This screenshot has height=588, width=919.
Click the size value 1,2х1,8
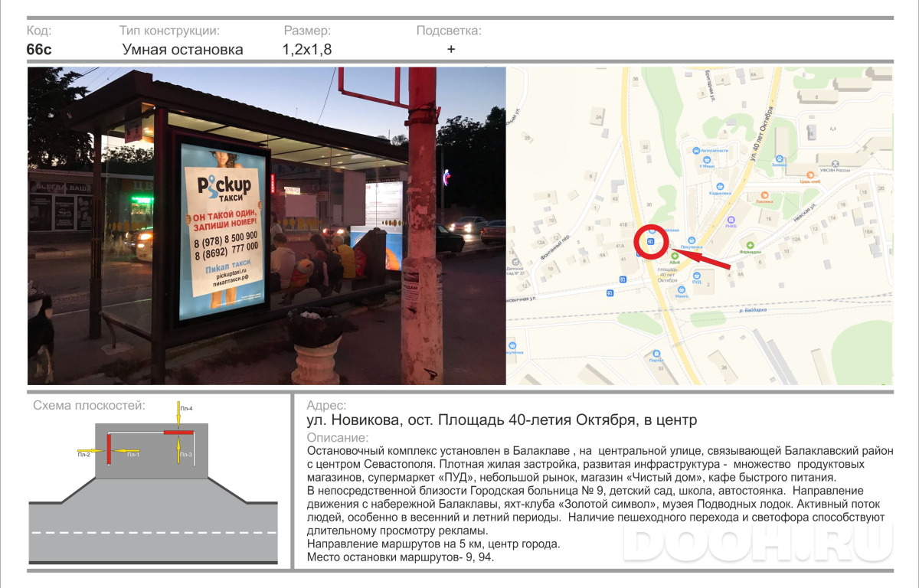tap(307, 50)
